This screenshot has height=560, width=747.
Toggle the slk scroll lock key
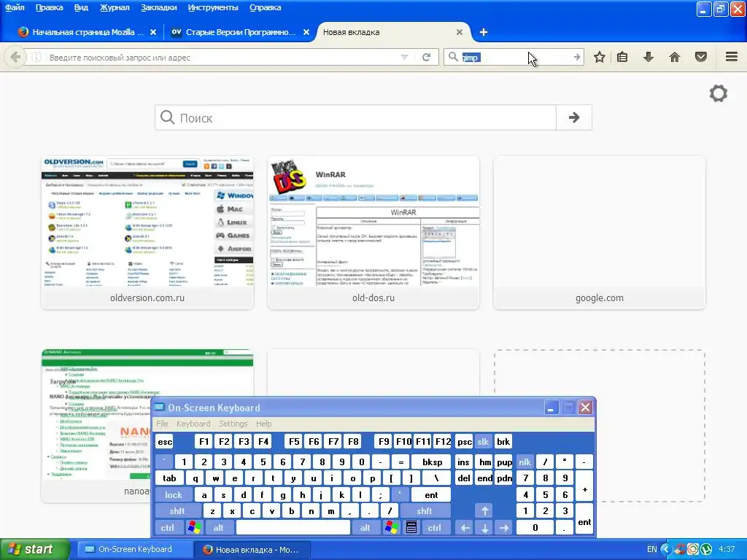tap(483, 441)
